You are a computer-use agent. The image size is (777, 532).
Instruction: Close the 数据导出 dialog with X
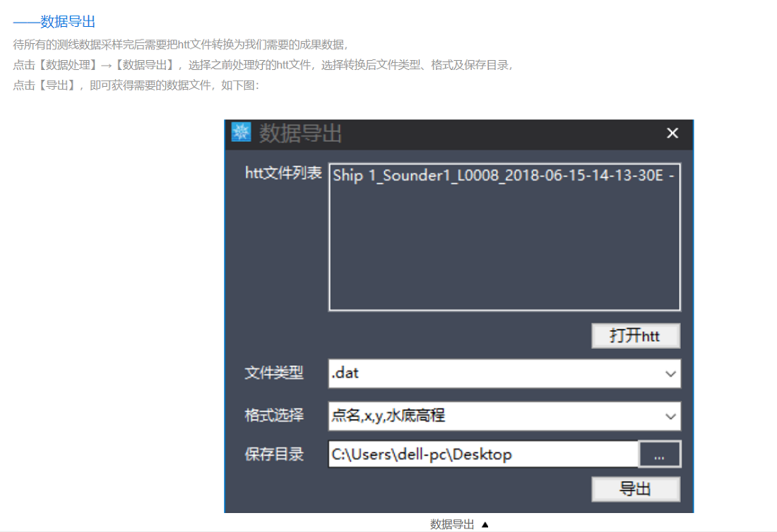(672, 133)
